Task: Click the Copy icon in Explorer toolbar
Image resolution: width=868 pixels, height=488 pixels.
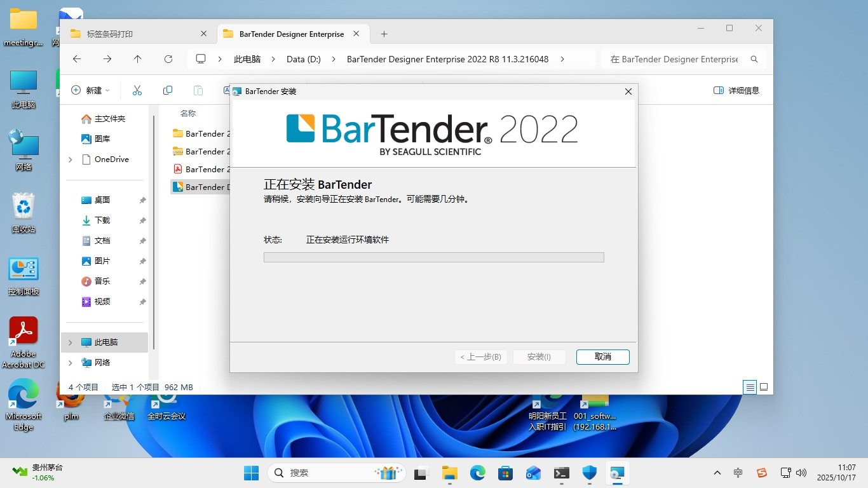Action: coord(168,90)
